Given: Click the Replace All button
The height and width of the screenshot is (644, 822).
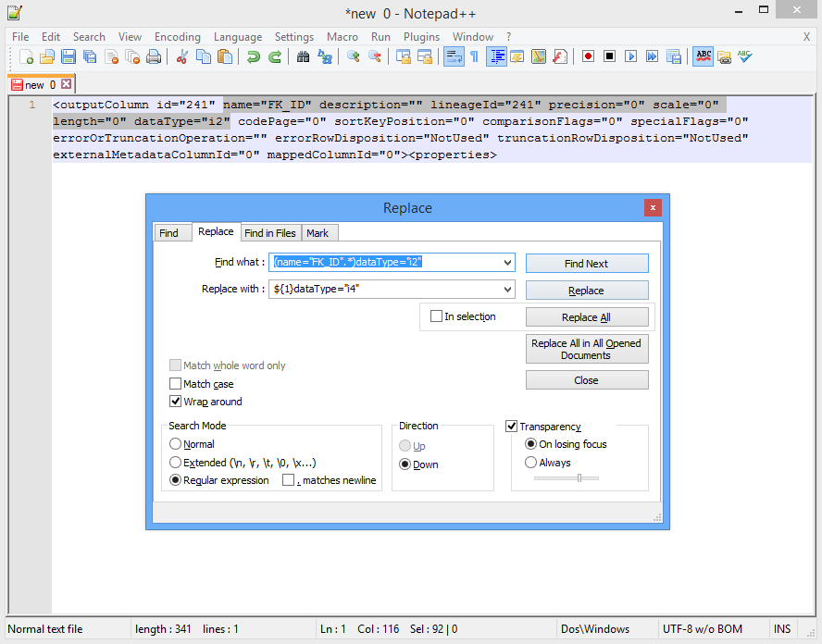Looking at the screenshot, I should click(587, 317).
